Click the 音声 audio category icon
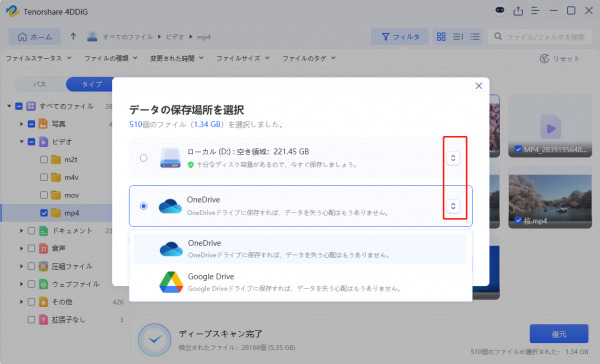This screenshot has width=600, height=364. click(44, 248)
